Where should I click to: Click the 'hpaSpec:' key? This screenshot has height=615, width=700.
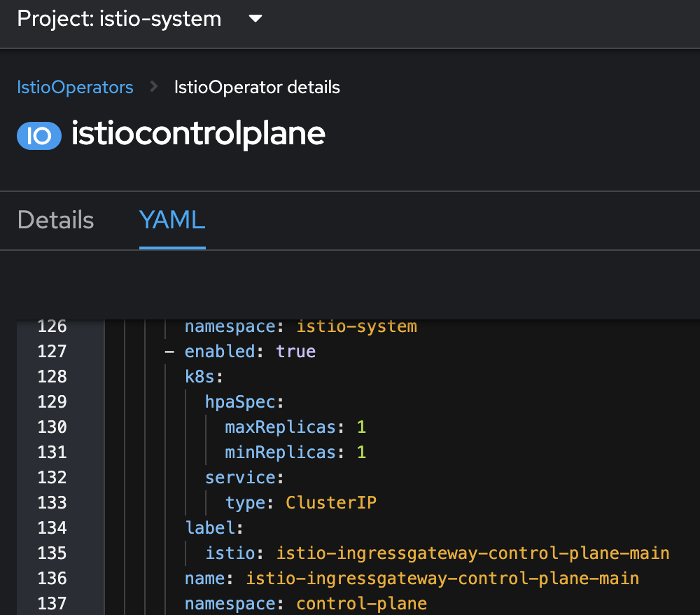coord(244,402)
